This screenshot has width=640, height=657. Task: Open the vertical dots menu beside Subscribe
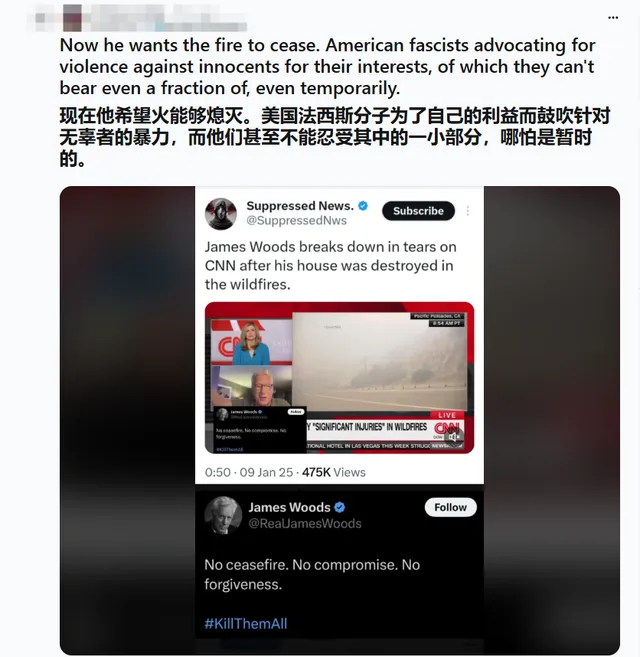coord(468,211)
